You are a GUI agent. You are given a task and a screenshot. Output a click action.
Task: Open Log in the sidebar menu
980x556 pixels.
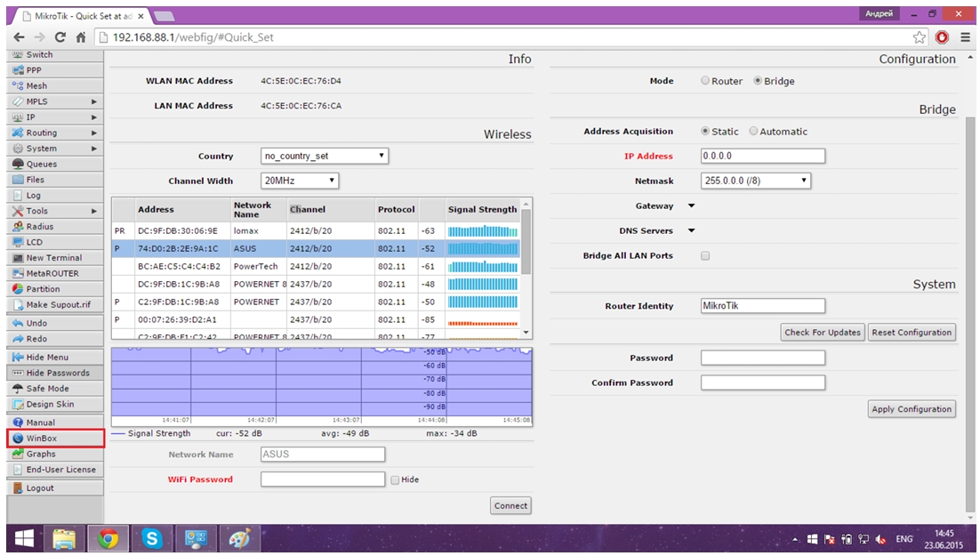coord(56,195)
